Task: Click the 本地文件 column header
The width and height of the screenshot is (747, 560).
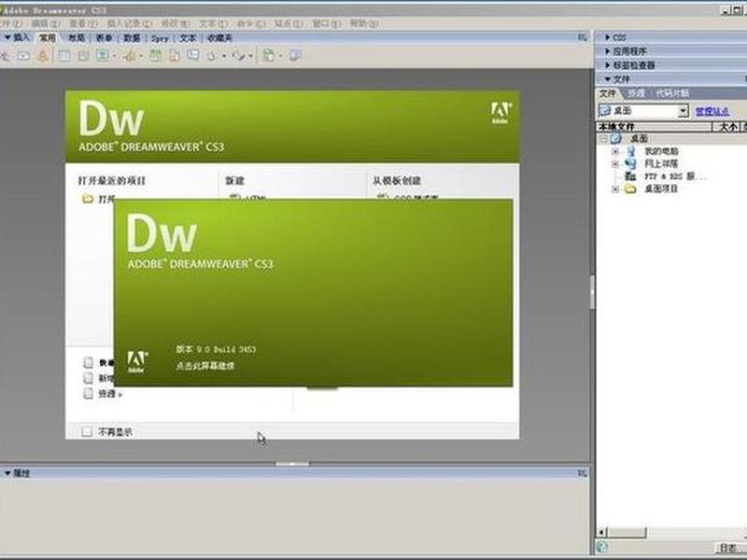Action: (x=653, y=126)
